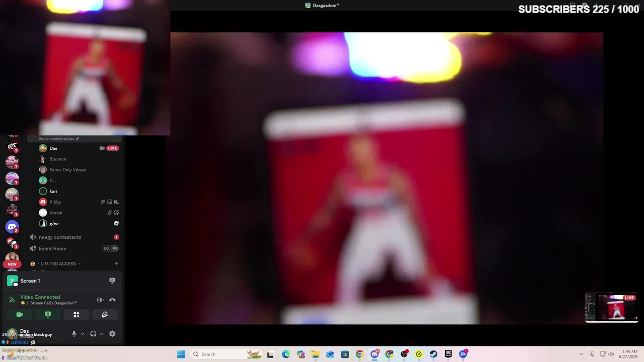Image resolution: width=644 pixels, height=362 pixels.
Task: Deafen audio with the headphones icon
Action: coord(93,334)
